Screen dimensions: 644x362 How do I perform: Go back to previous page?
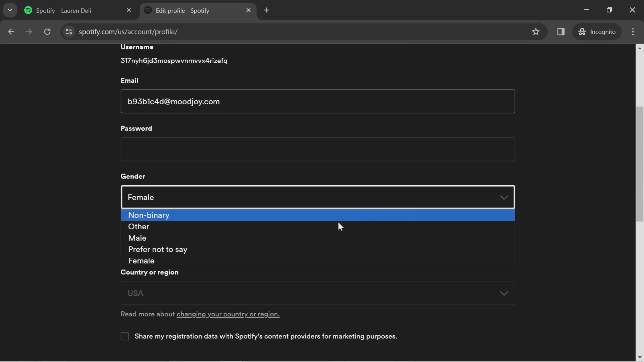[11, 32]
